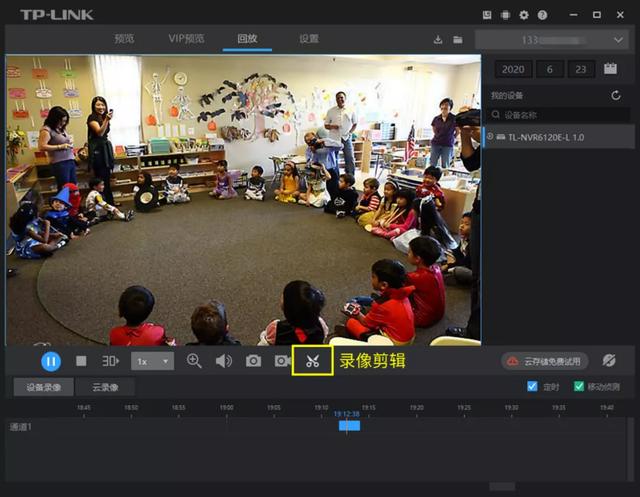Go to the 设置 tab
The width and height of the screenshot is (640, 497).
pos(309,39)
